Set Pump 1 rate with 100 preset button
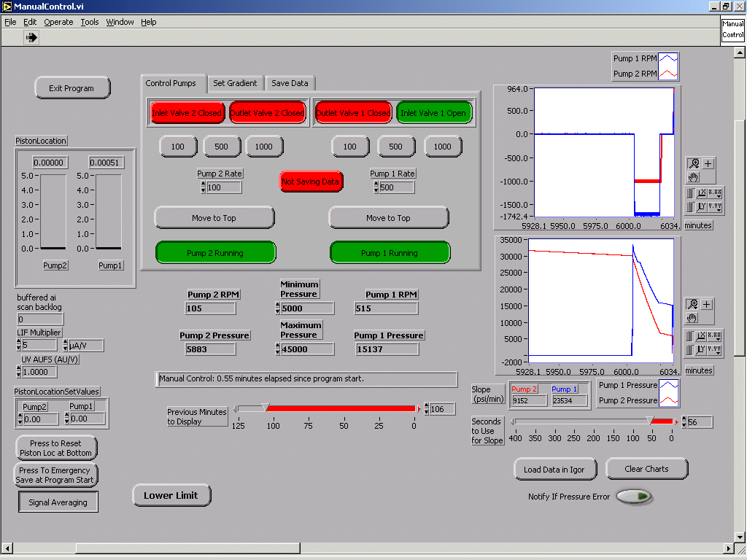Image resolution: width=747 pixels, height=560 pixels. point(349,146)
